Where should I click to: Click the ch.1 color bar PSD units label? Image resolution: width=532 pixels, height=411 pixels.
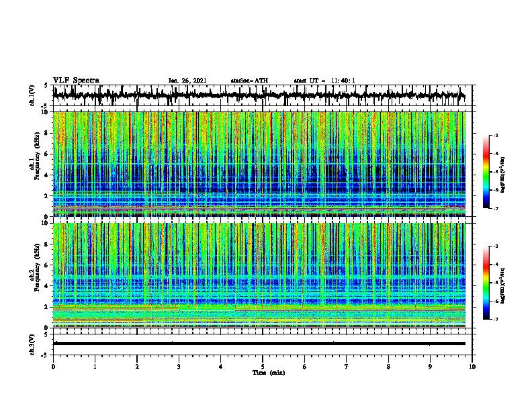point(503,175)
